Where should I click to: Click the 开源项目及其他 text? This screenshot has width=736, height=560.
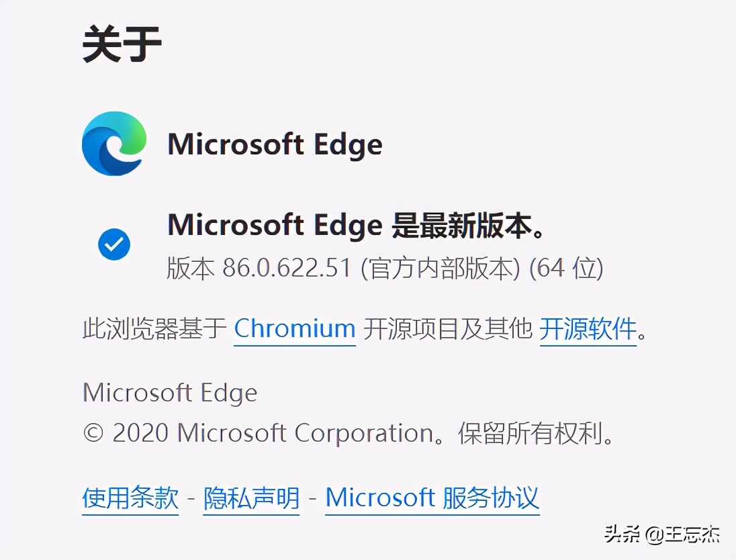click(448, 328)
